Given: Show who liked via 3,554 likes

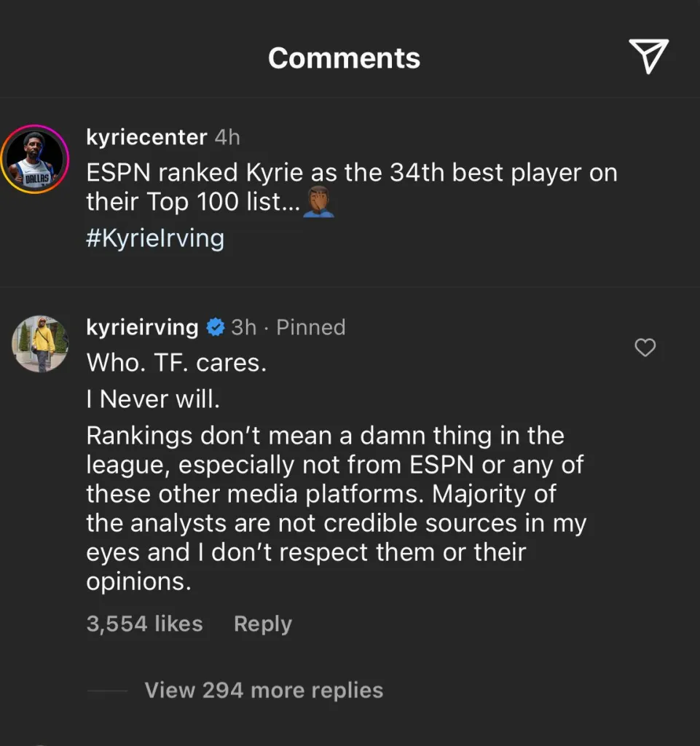Looking at the screenshot, I should (144, 624).
